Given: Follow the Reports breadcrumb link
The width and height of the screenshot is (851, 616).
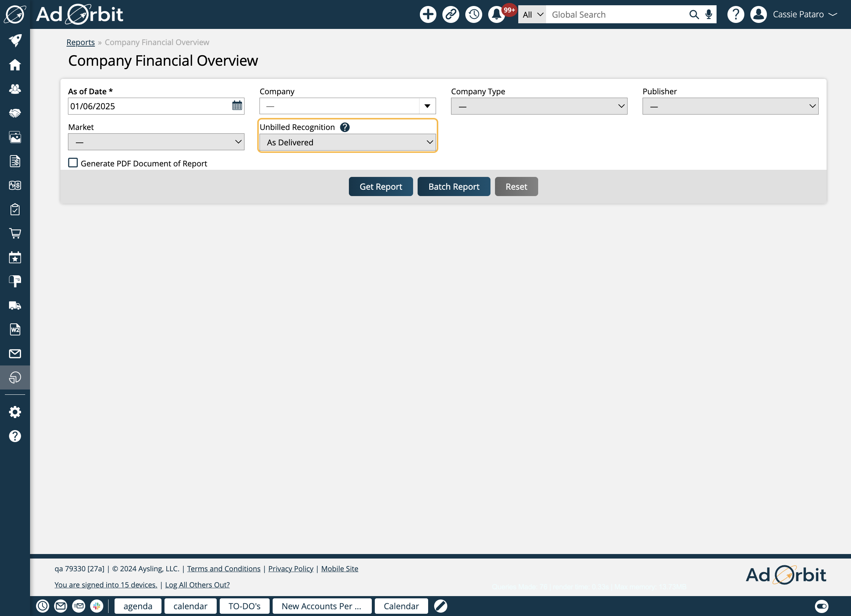Looking at the screenshot, I should point(80,42).
